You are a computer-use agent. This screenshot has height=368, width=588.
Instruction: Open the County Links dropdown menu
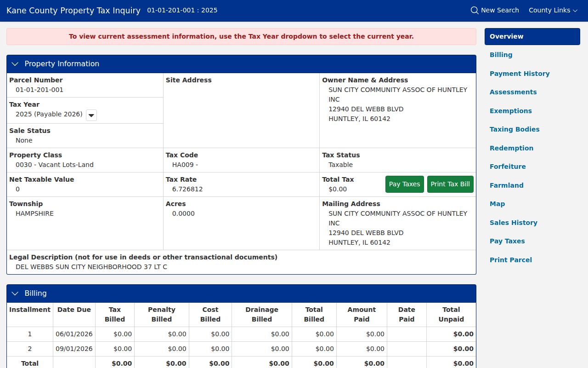[553, 10]
